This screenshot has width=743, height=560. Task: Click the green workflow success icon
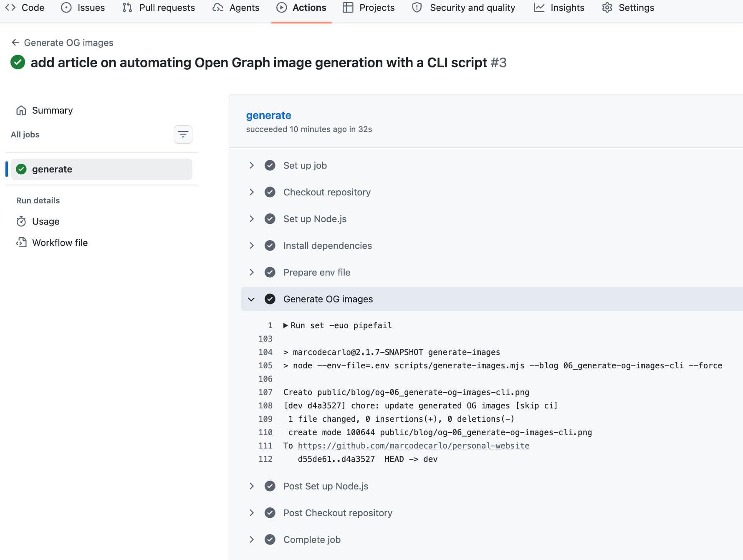pyautogui.click(x=18, y=62)
